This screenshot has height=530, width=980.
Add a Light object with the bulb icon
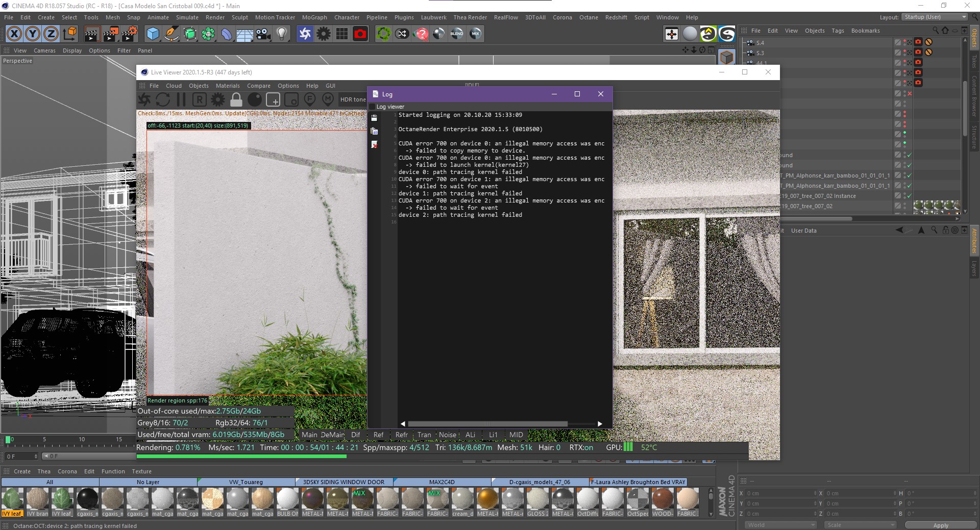[282, 34]
